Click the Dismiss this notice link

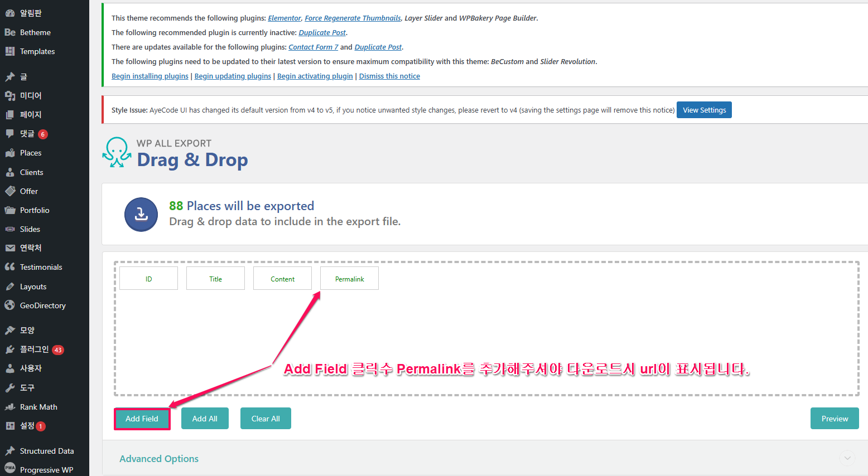tap(389, 76)
